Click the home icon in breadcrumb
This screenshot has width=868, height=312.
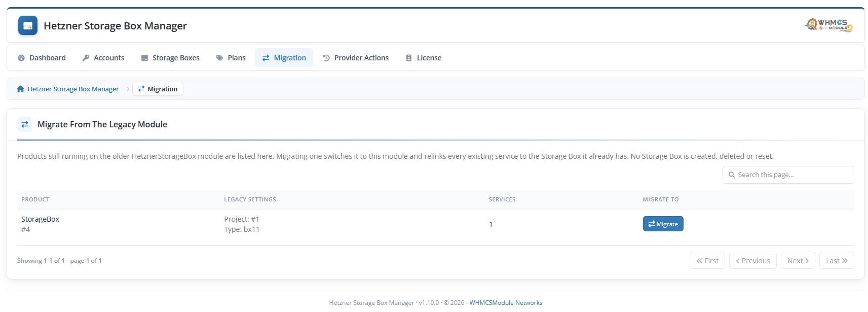[x=20, y=89]
